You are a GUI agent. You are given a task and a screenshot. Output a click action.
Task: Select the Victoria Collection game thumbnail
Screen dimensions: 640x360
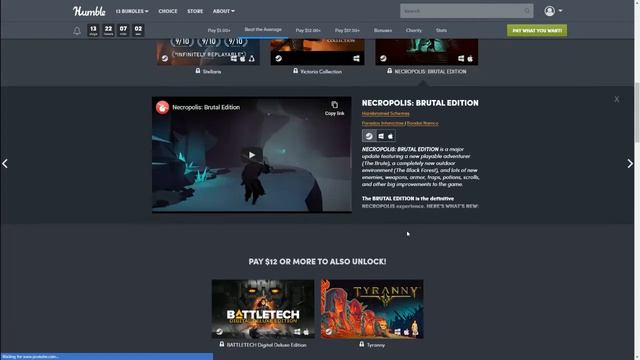[x=317, y=52]
